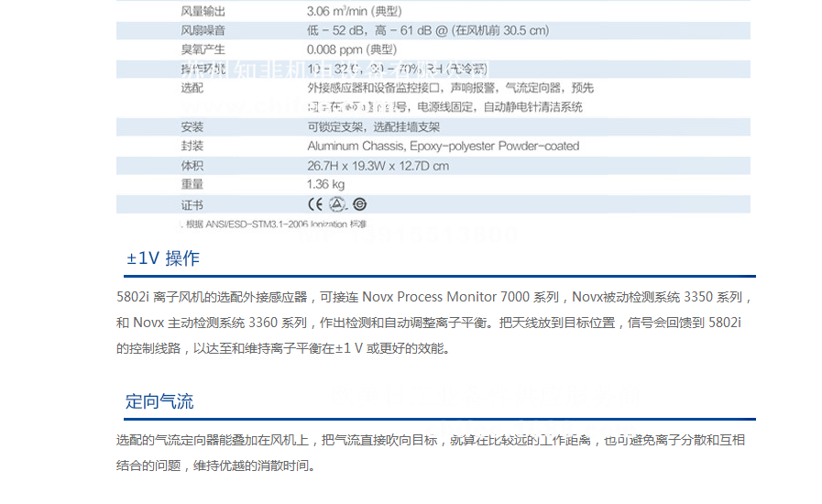
Task: Click the round certification mark right of the triangle mark
Action: [x=359, y=204]
